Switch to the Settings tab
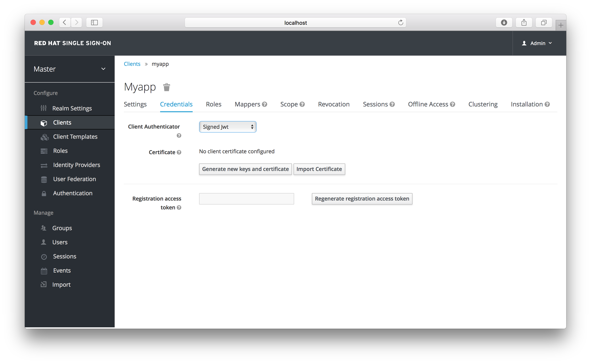 click(136, 104)
